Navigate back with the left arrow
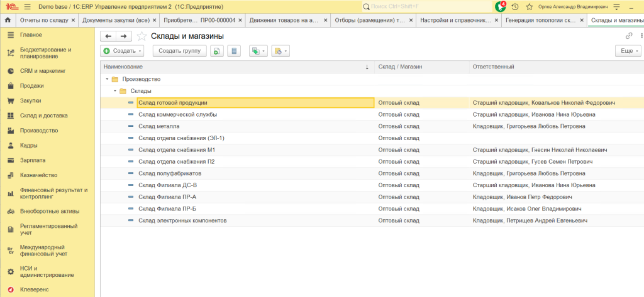644x297 pixels. pyautogui.click(x=108, y=36)
